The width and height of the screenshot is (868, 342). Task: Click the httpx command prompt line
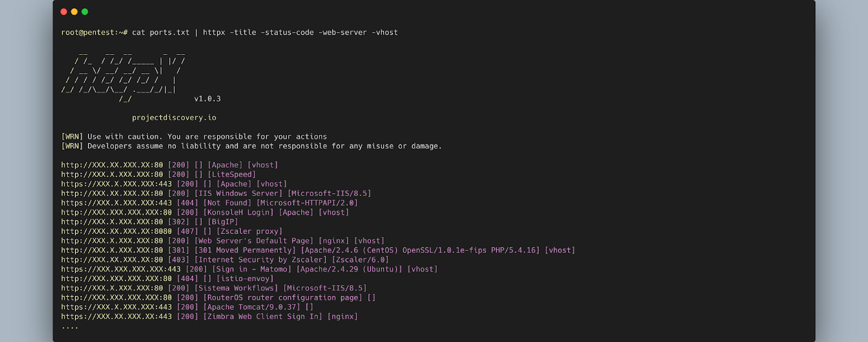click(x=229, y=33)
